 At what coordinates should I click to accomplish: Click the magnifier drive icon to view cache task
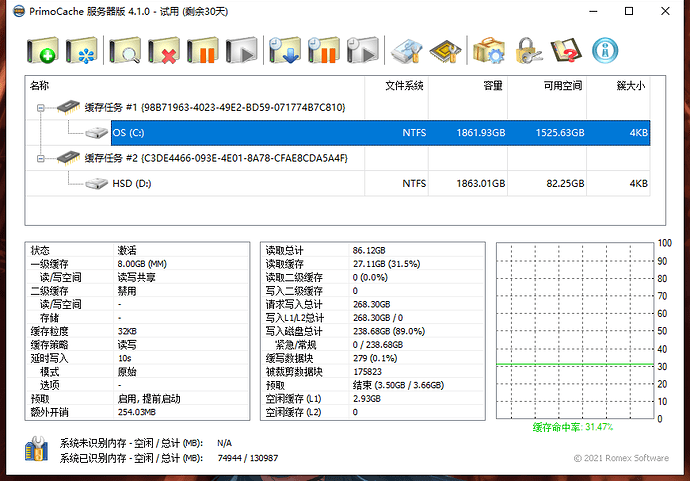click(125, 50)
